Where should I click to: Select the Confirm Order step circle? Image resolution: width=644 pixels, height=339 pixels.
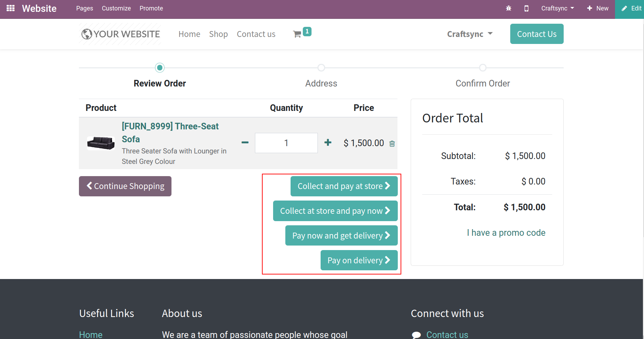483,68
